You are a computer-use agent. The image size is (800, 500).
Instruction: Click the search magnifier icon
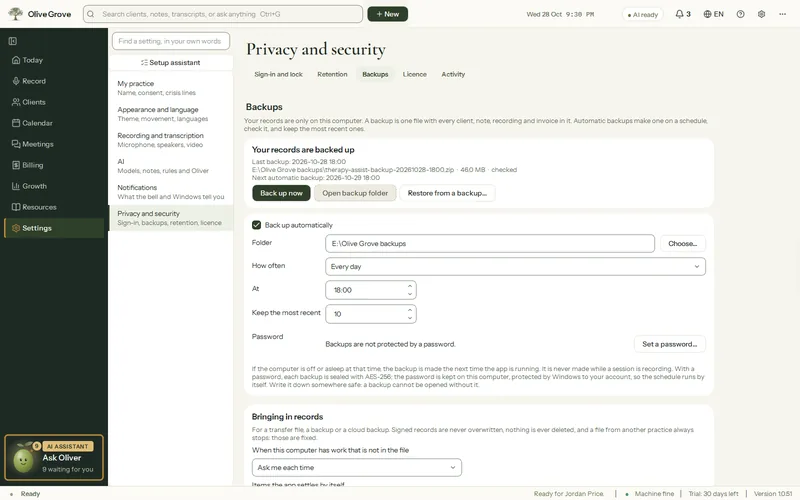(90, 14)
